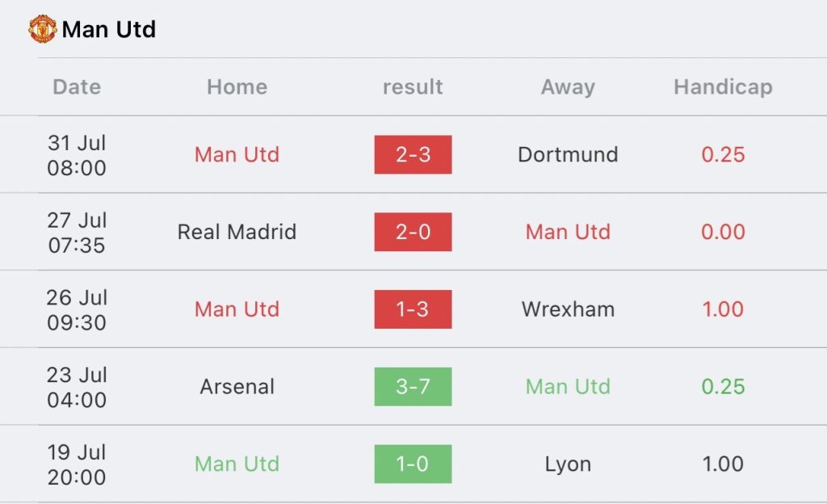
Task: Click the Away column header
Action: (568, 87)
